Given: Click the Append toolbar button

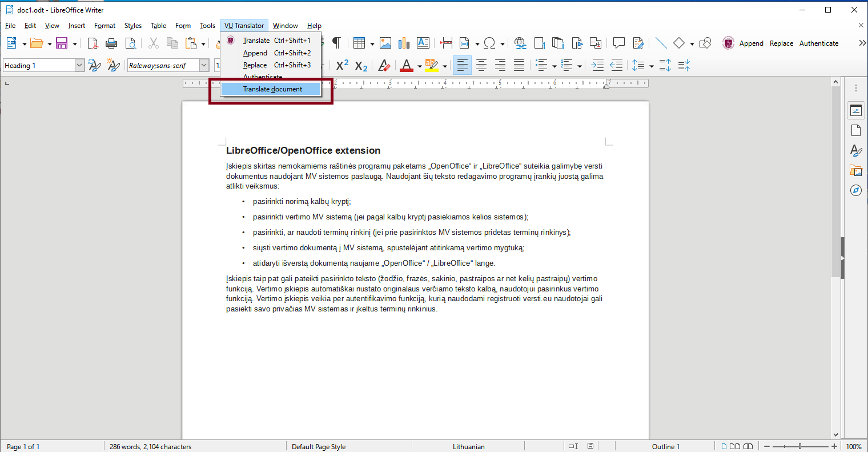Looking at the screenshot, I should point(752,43).
